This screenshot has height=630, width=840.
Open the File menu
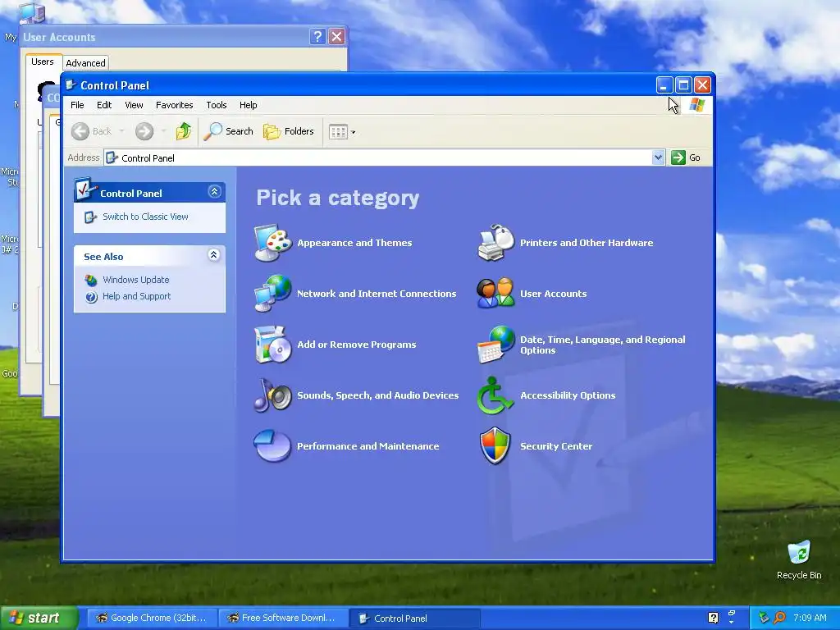77,105
